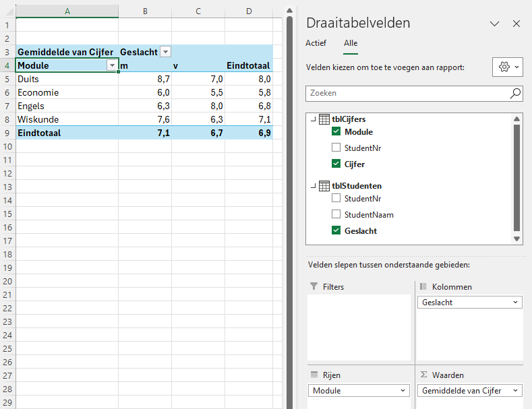Open the Module row filter button in cell A4
The height and width of the screenshot is (409, 532).
pyautogui.click(x=112, y=66)
